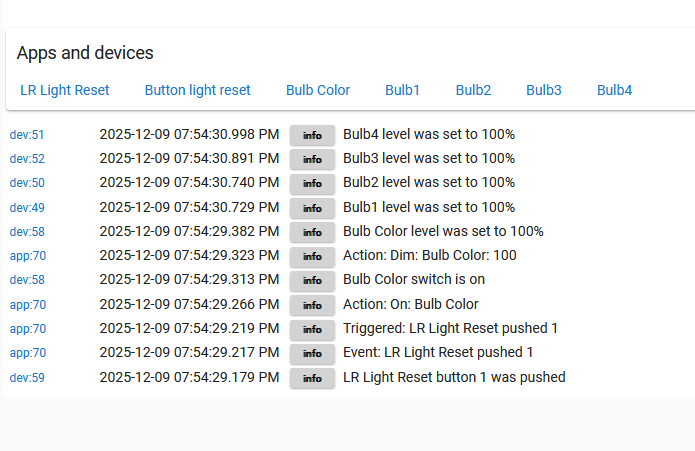695x451 pixels.
Task: Open the dev:52 source link
Action: tap(27, 159)
